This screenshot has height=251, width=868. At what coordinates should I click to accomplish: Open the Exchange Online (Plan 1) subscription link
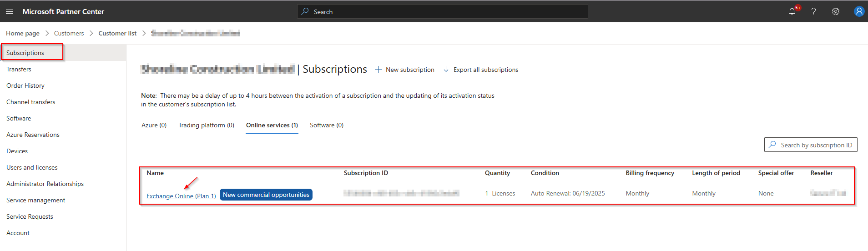181,196
